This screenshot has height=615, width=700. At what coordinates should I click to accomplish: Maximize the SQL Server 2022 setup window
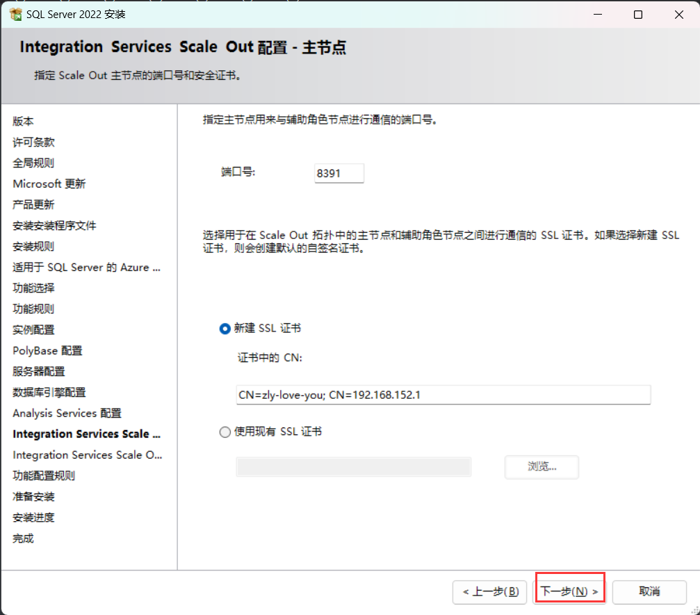638,15
